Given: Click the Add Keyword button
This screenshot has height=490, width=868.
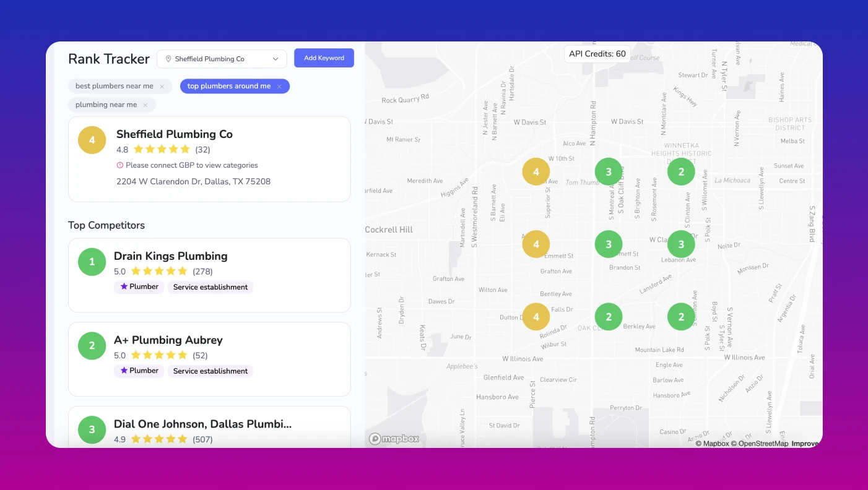Looking at the screenshot, I should coord(324,58).
